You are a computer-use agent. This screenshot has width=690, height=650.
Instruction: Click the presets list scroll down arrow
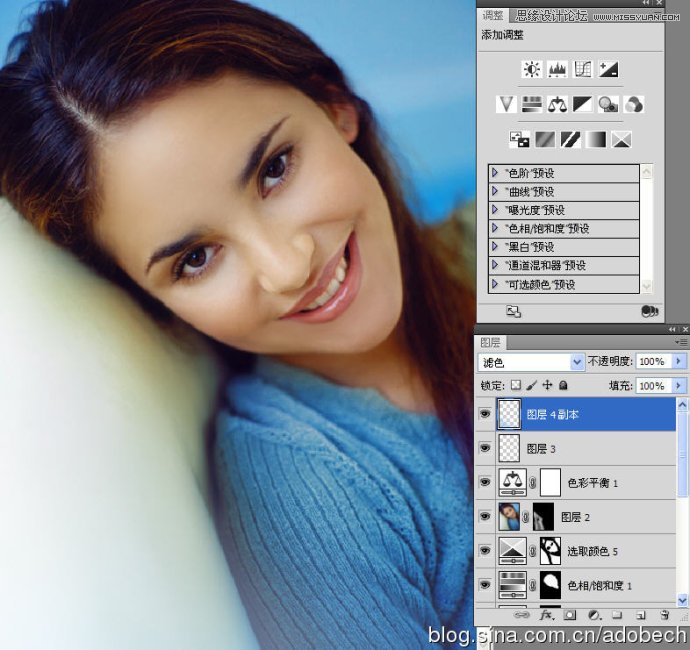click(646, 286)
